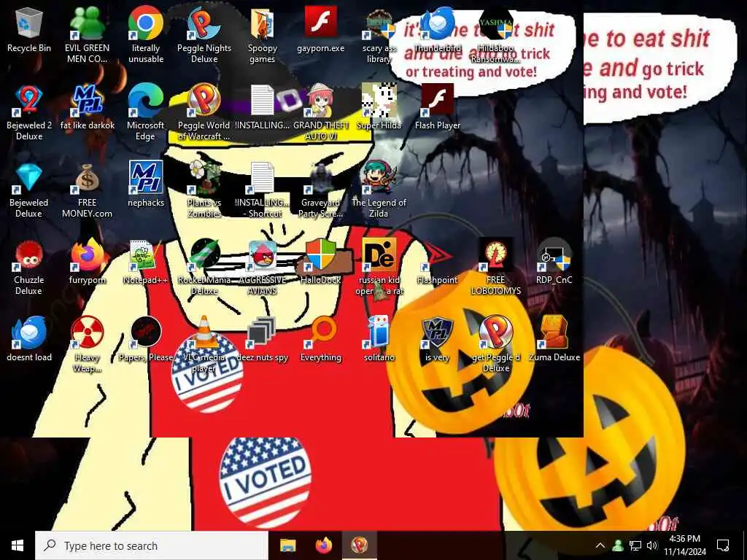The image size is (747, 560).
Task: Open the Thunderbird desktop shortcut
Action: pyautogui.click(x=438, y=30)
